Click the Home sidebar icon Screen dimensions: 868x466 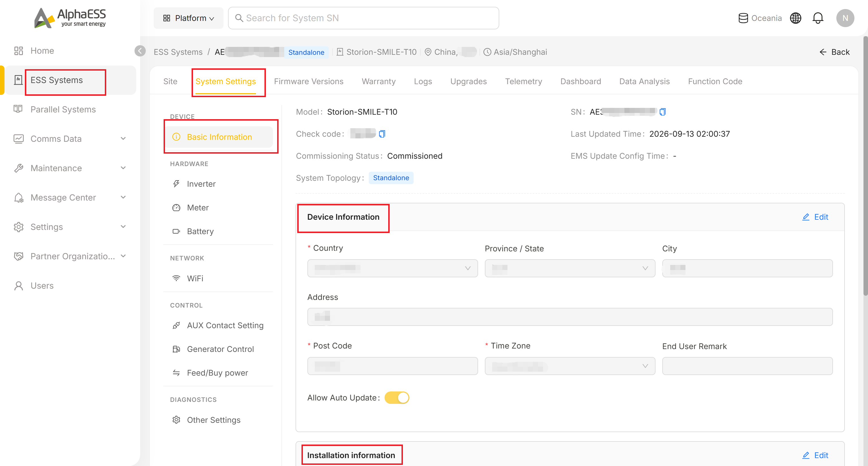pyautogui.click(x=19, y=51)
